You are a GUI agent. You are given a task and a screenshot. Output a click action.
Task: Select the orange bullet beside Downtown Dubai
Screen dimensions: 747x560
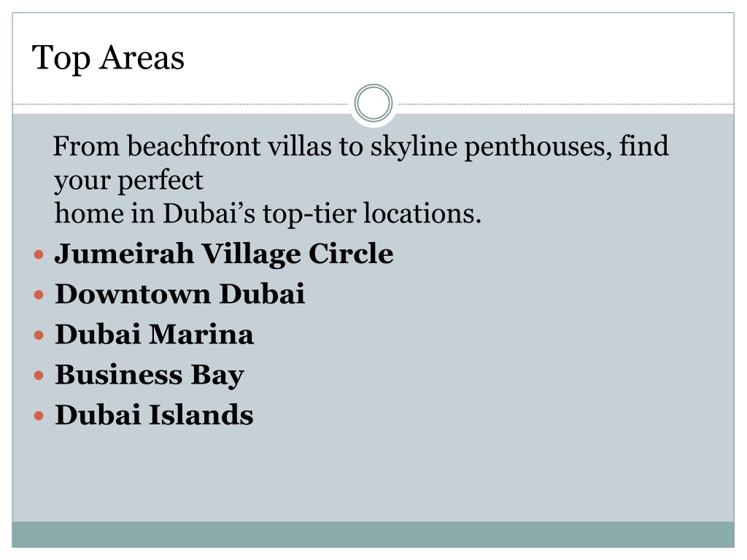(39, 295)
